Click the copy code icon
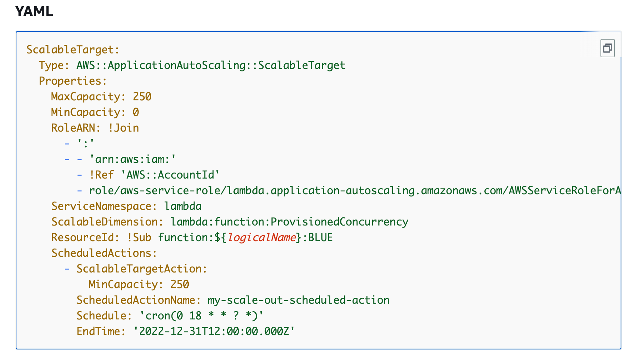The image size is (644, 364). (x=607, y=48)
